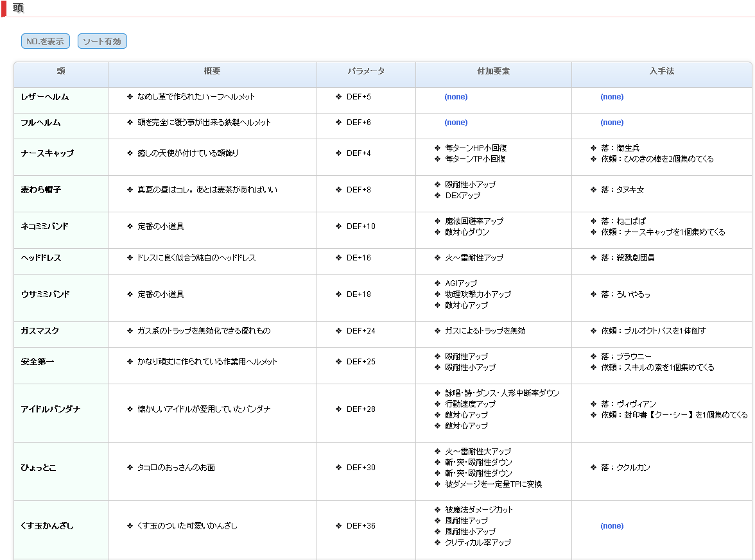
Task: Click (none) link in フルヘルム 付加要素 cell
Action: pos(456,123)
